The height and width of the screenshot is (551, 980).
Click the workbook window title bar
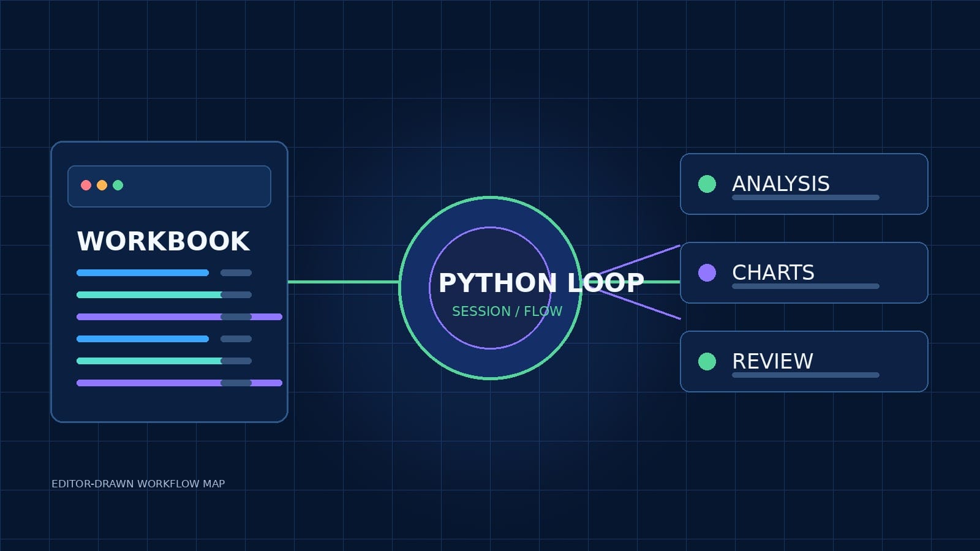(169, 186)
